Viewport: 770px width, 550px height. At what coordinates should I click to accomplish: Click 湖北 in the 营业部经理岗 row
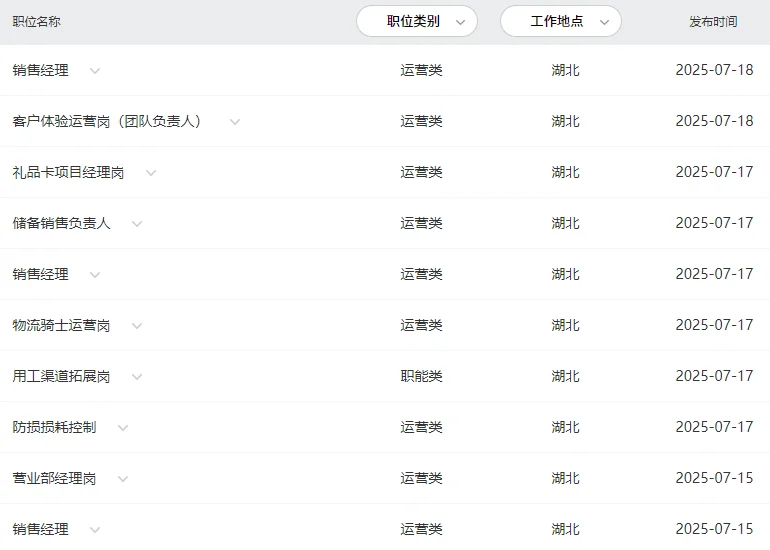(x=565, y=479)
